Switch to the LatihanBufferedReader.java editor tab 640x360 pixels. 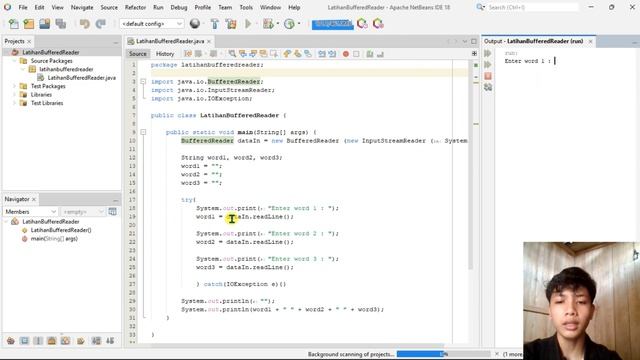click(x=170, y=41)
